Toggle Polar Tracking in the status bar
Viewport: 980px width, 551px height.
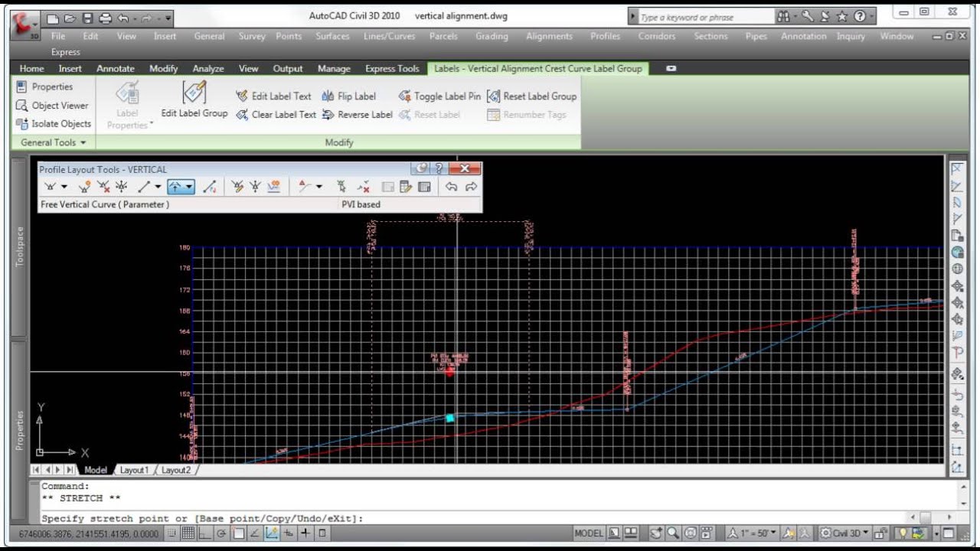[220, 533]
